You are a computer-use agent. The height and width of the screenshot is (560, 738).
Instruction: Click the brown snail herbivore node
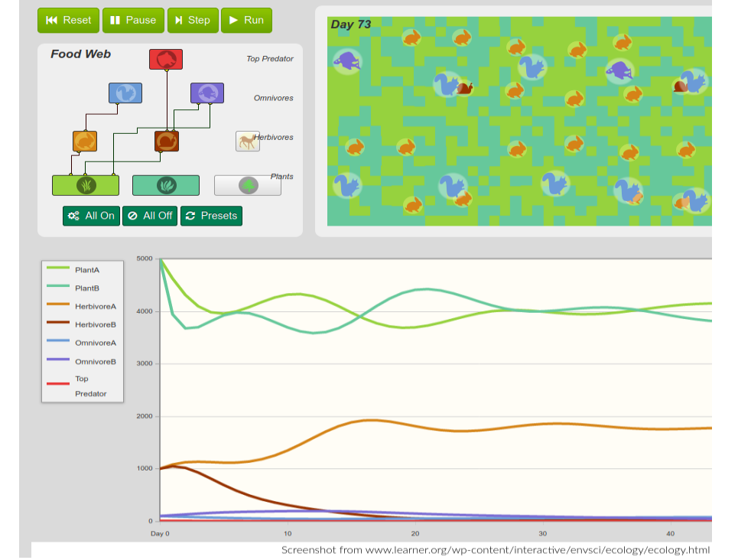[x=167, y=141]
